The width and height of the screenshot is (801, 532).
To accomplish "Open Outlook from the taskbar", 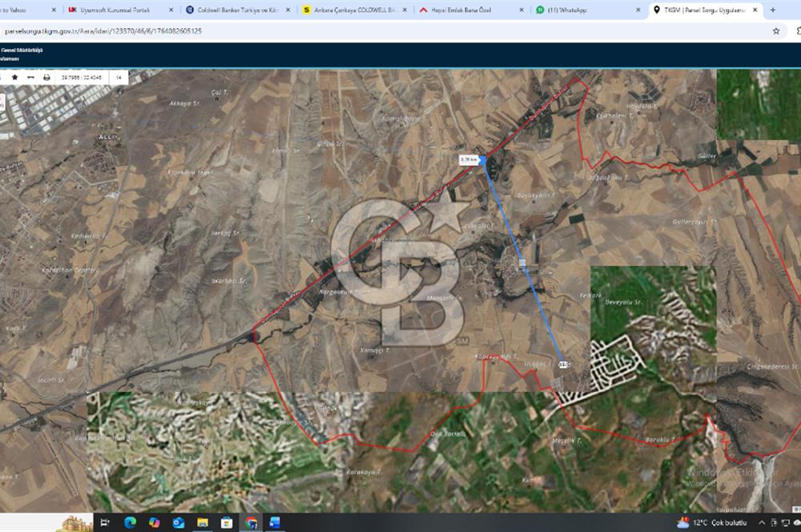I will [x=179, y=522].
